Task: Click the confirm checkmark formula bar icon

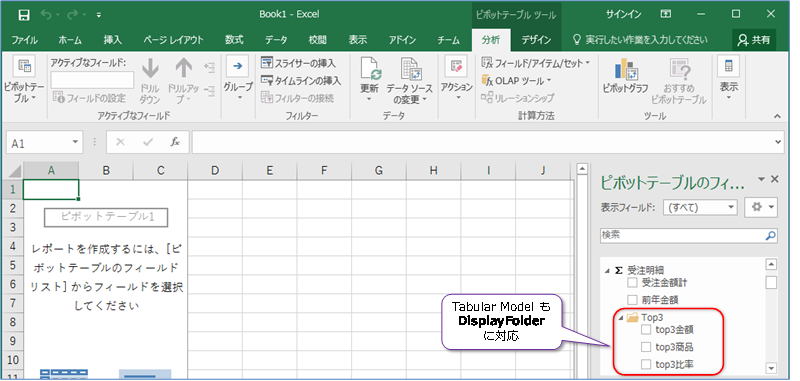Action: 148,142
